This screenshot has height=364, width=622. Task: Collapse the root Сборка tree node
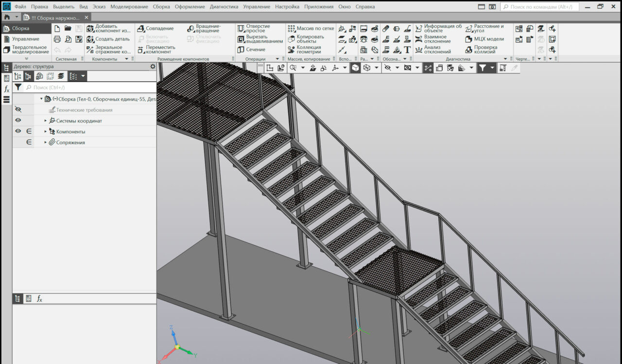pyautogui.click(x=41, y=99)
